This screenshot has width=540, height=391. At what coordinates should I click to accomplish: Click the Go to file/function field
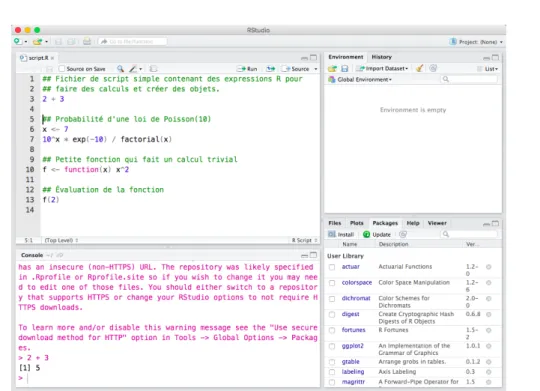[133, 42]
